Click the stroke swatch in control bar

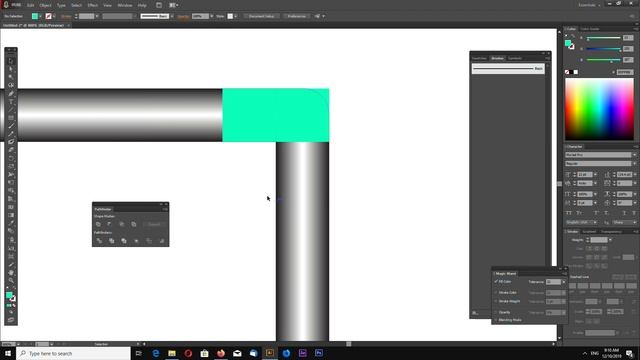tap(49, 16)
